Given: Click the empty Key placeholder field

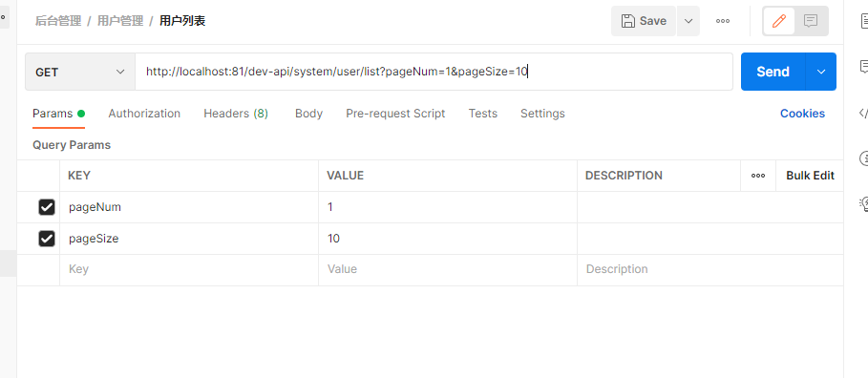Looking at the screenshot, I should [x=189, y=269].
